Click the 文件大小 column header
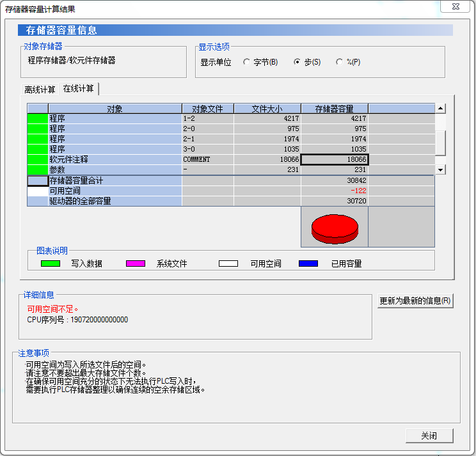 click(267, 109)
